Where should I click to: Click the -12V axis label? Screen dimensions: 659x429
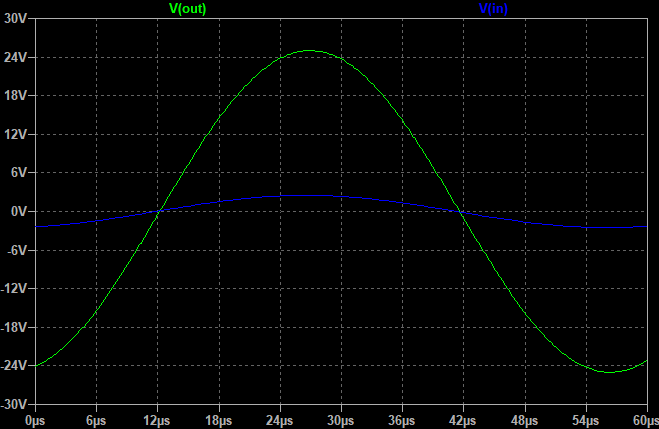point(14,289)
